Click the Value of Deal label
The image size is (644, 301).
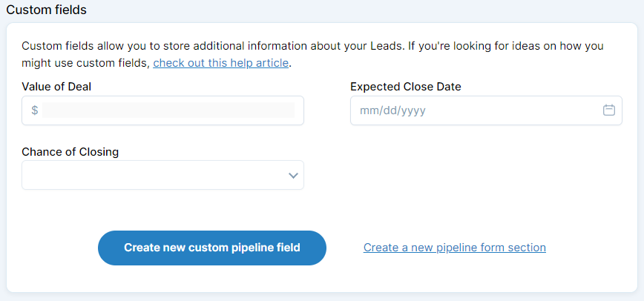(x=56, y=87)
